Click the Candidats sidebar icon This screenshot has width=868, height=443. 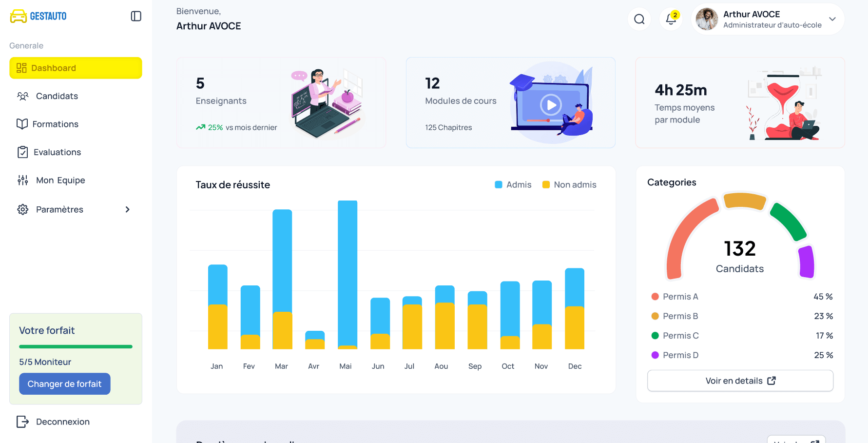pyautogui.click(x=22, y=96)
